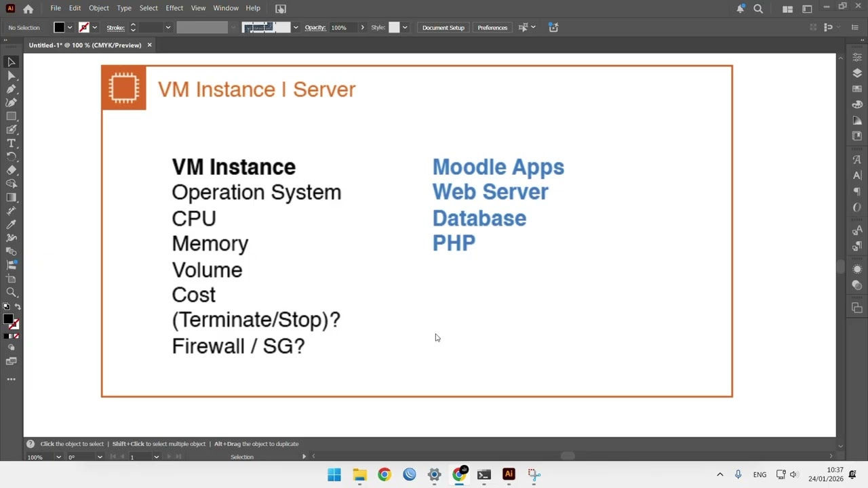Open the Effect menu
Viewport: 868px width, 488px height.
click(174, 8)
